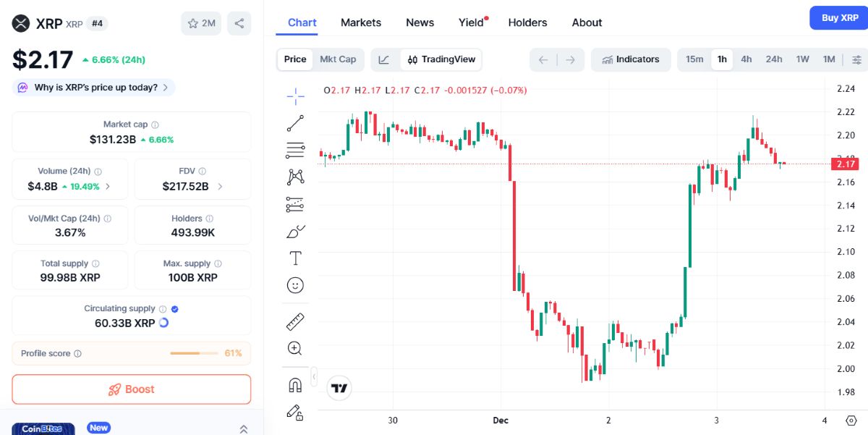868x435 pixels.
Task: Click the share icon next to watchlist
Action: 239,23
